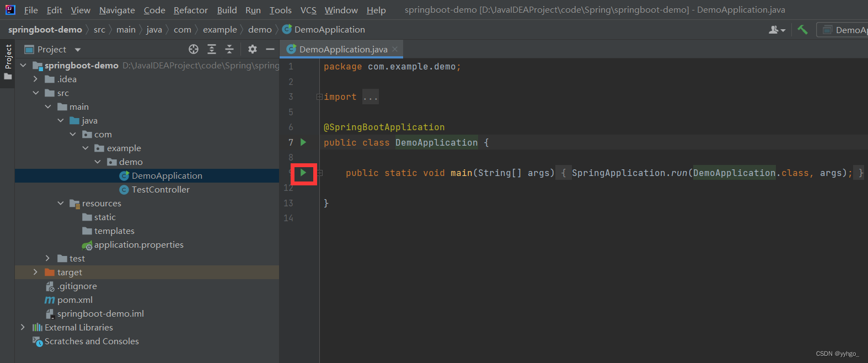The image size is (868, 363).
Task: Open the View menu
Action: (81, 10)
